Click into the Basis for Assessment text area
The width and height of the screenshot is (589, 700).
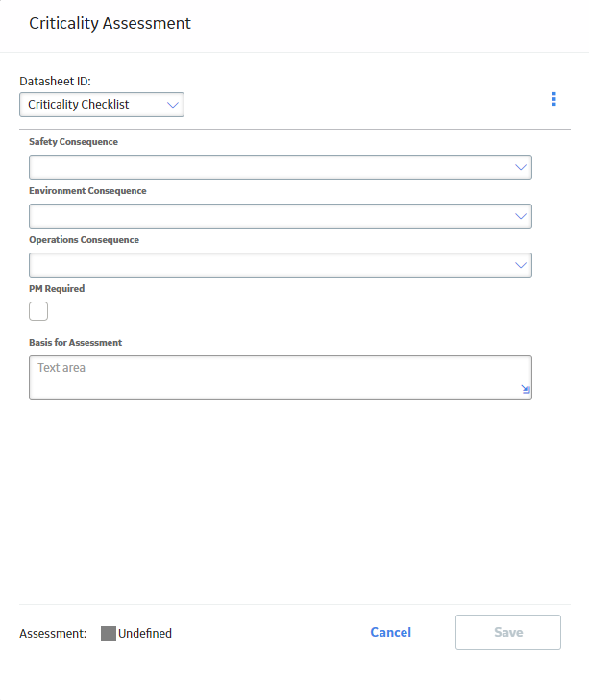point(281,377)
